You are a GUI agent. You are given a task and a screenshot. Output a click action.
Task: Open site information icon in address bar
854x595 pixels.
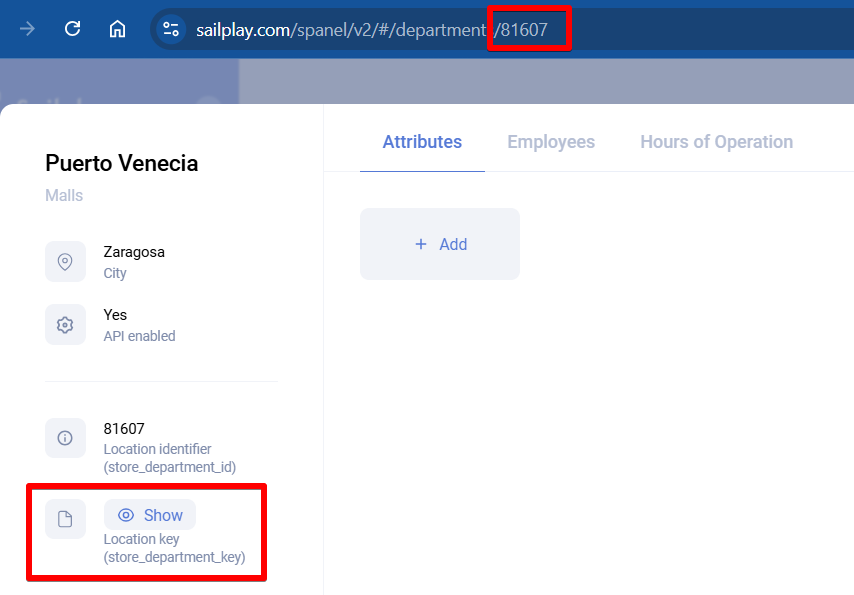[171, 29]
